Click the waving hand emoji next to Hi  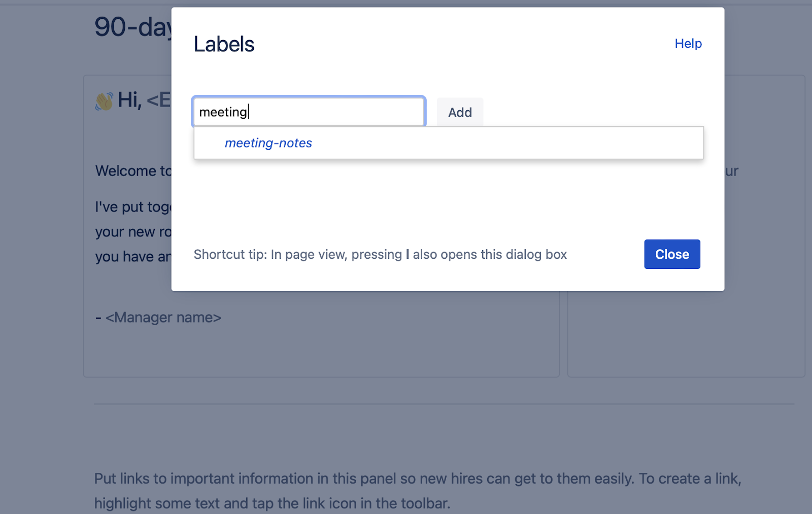coord(104,101)
